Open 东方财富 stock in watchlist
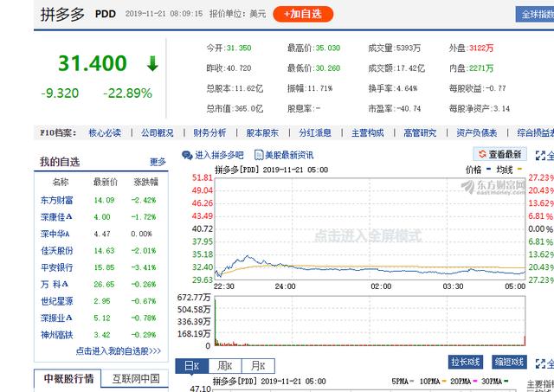 coord(56,200)
